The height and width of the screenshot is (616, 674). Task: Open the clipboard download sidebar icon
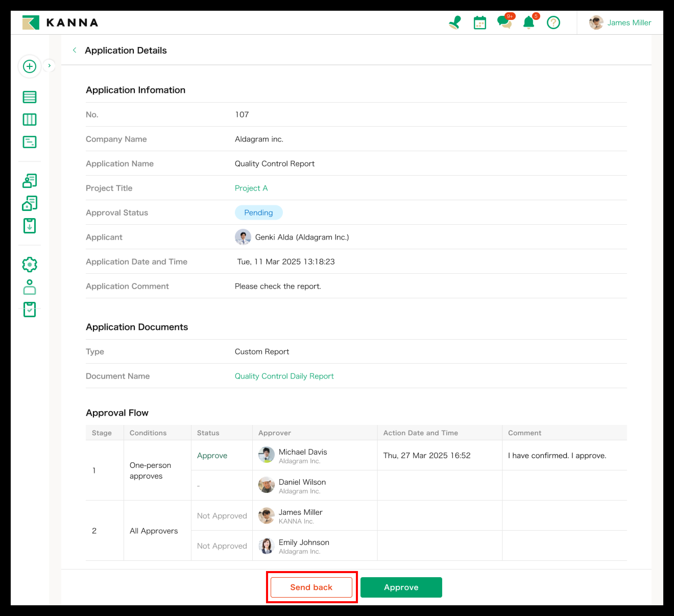(30, 226)
